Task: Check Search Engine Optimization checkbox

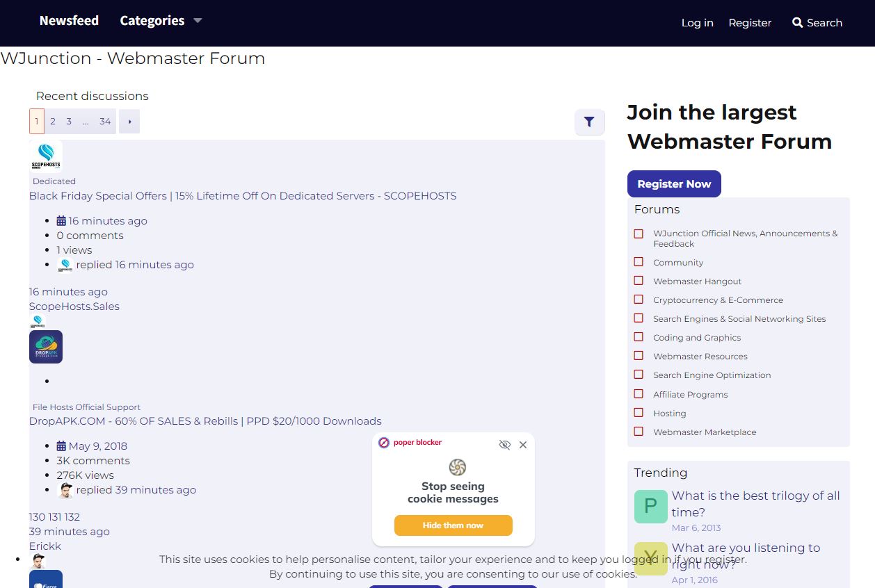Action: [x=639, y=375]
